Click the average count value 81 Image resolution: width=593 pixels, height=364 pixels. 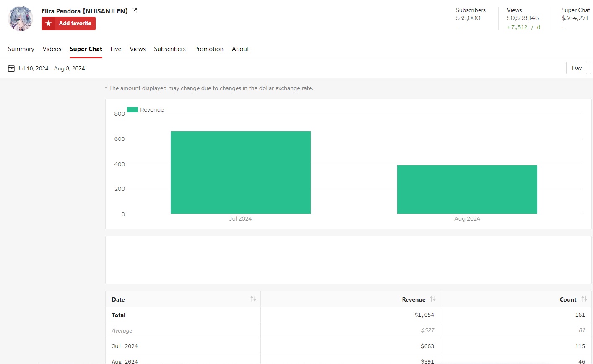tap(582, 330)
